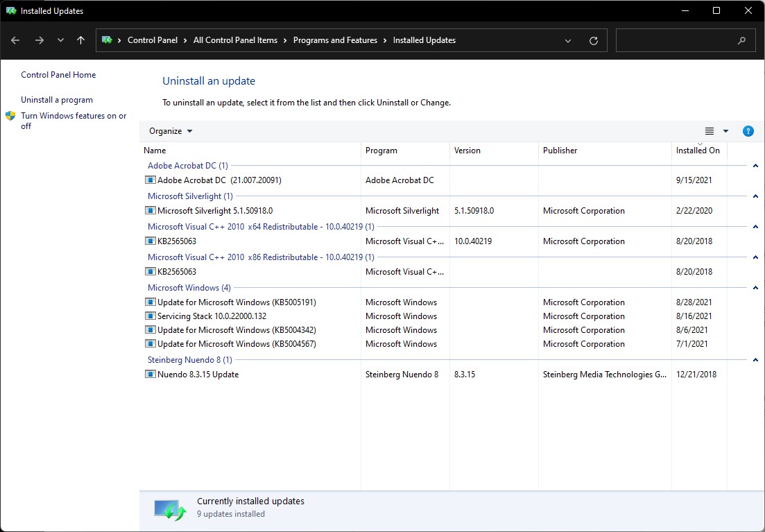Click the blue Help icon
The width and height of the screenshot is (765, 532).
point(748,131)
